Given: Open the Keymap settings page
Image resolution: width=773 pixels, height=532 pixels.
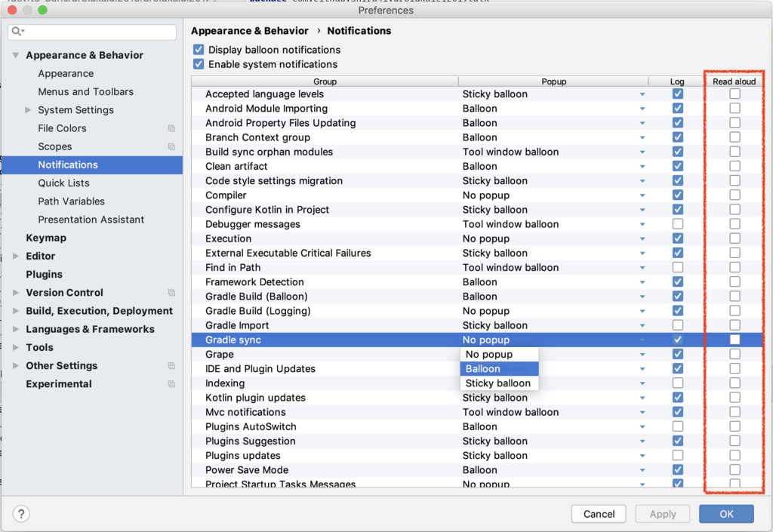Looking at the screenshot, I should pos(46,238).
